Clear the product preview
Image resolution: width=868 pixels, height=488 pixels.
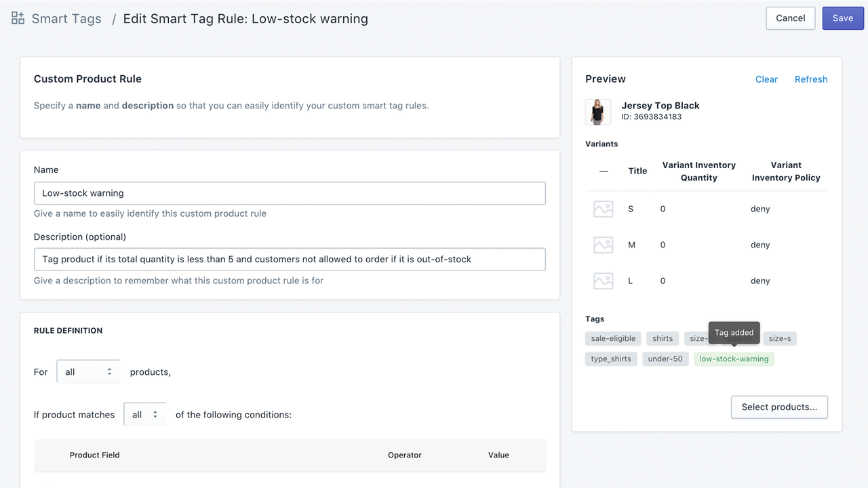pyautogui.click(x=766, y=79)
